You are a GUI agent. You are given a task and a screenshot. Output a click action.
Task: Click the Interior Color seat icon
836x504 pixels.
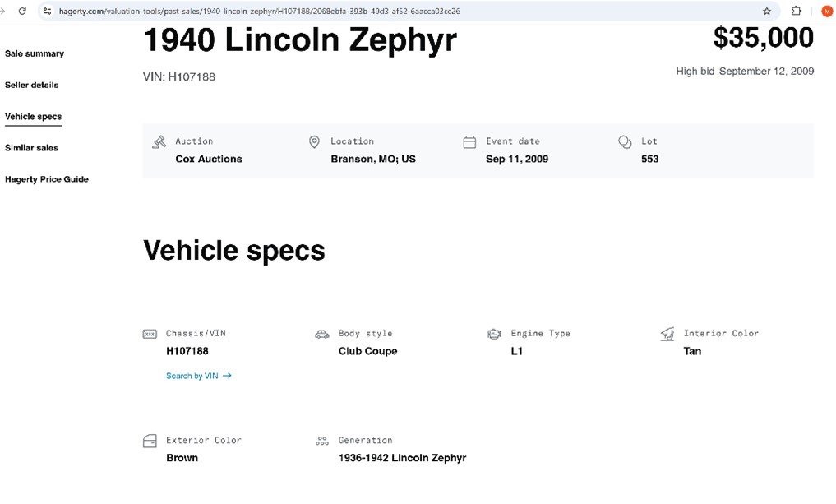(x=667, y=335)
